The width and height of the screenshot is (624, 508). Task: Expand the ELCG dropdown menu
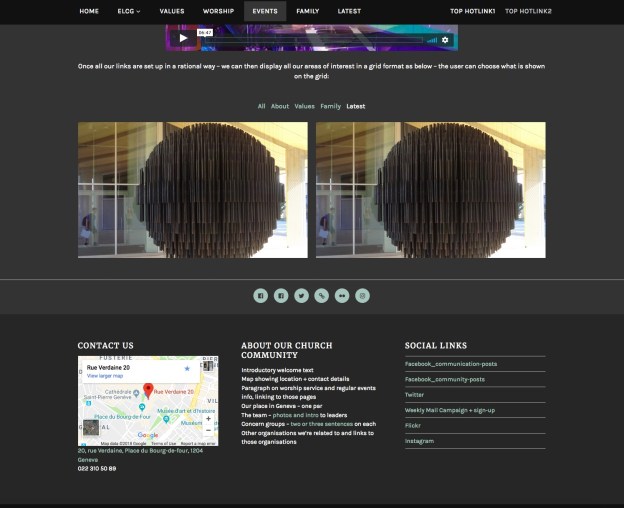click(128, 11)
